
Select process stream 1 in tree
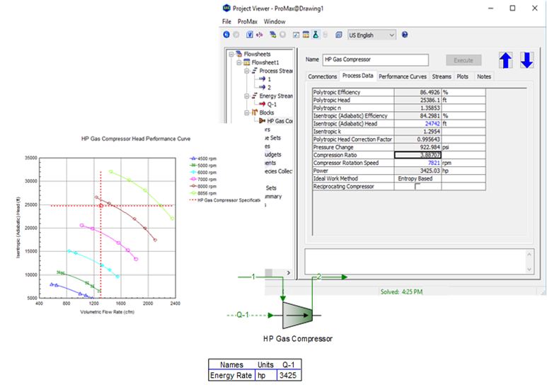click(269, 79)
